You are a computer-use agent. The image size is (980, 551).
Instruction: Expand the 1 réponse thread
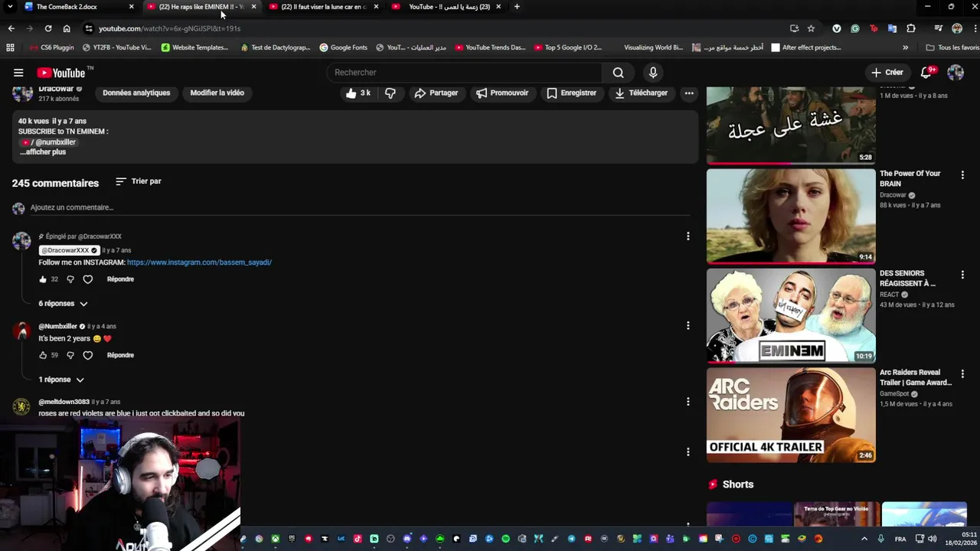click(61, 380)
